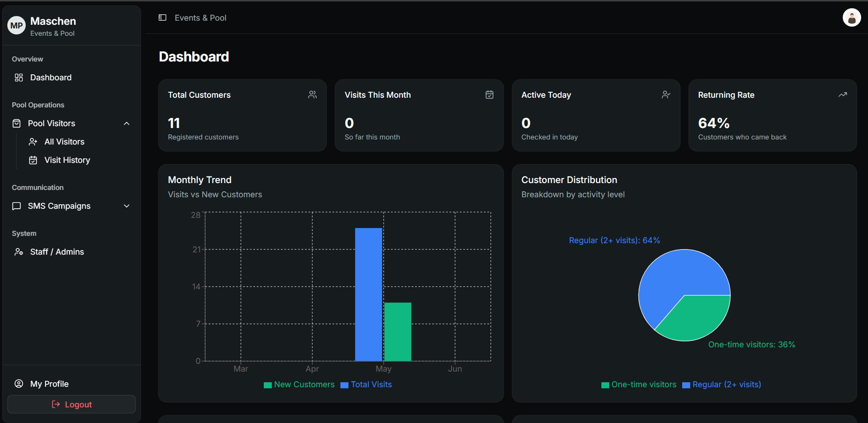Screen dimensions: 868x423
Task: Click the Staff / Admins user-gear icon
Action: coord(19,252)
